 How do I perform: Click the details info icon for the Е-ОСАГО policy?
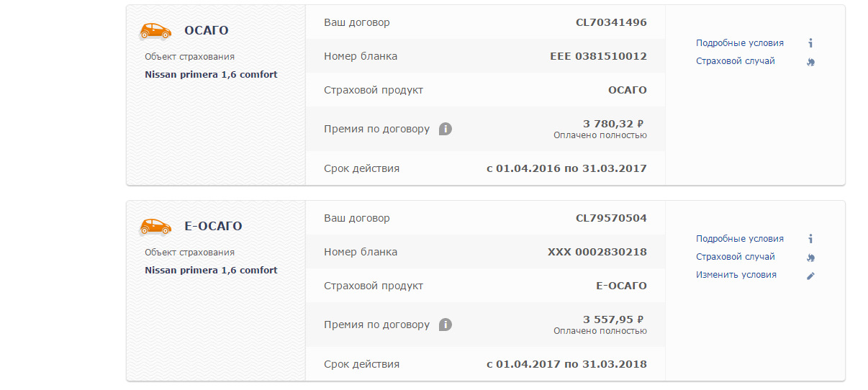click(810, 239)
